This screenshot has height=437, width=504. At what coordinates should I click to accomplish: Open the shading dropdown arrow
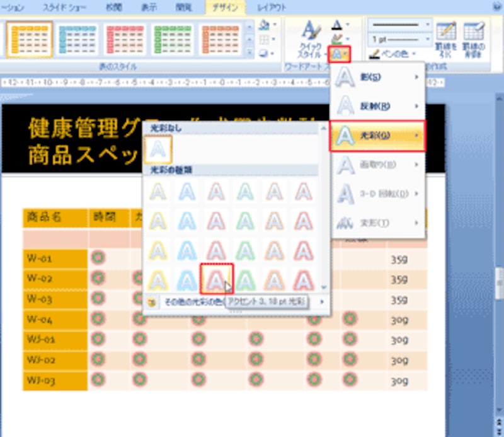coord(275,25)
